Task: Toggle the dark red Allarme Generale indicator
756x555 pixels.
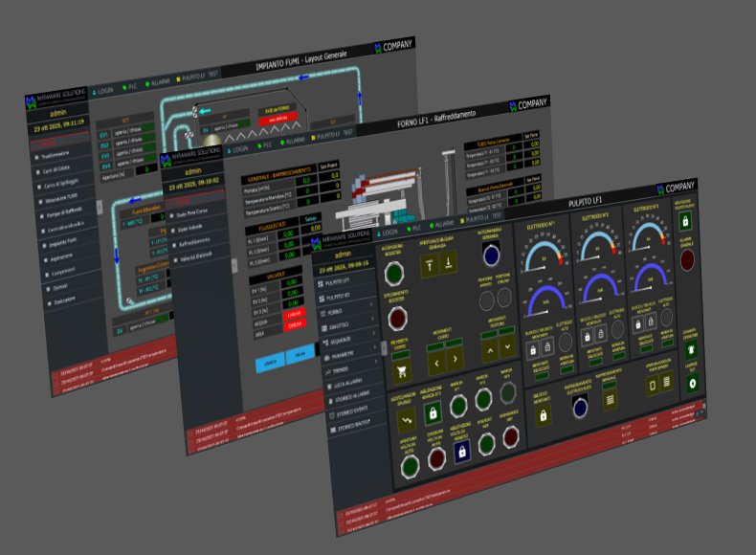Action: [x=688, y=259]
